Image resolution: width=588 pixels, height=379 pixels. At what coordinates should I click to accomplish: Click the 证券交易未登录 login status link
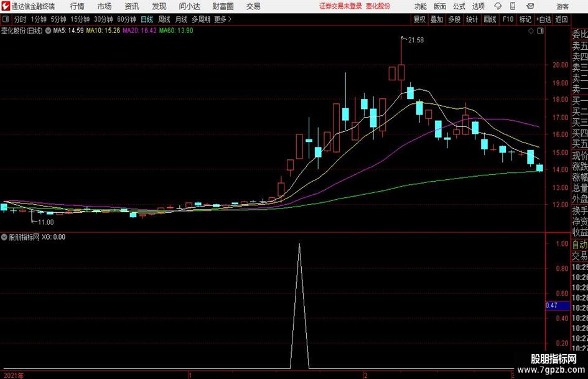(340, 6)
